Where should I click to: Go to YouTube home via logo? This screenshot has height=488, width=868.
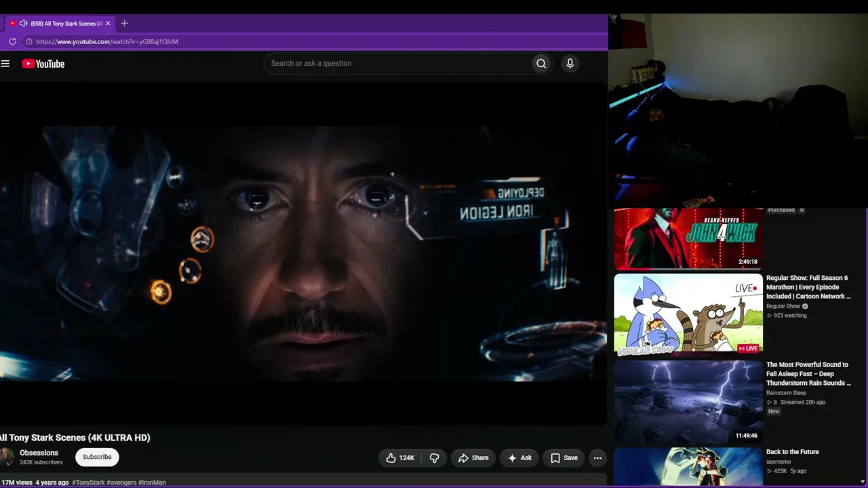coord(43,64)
